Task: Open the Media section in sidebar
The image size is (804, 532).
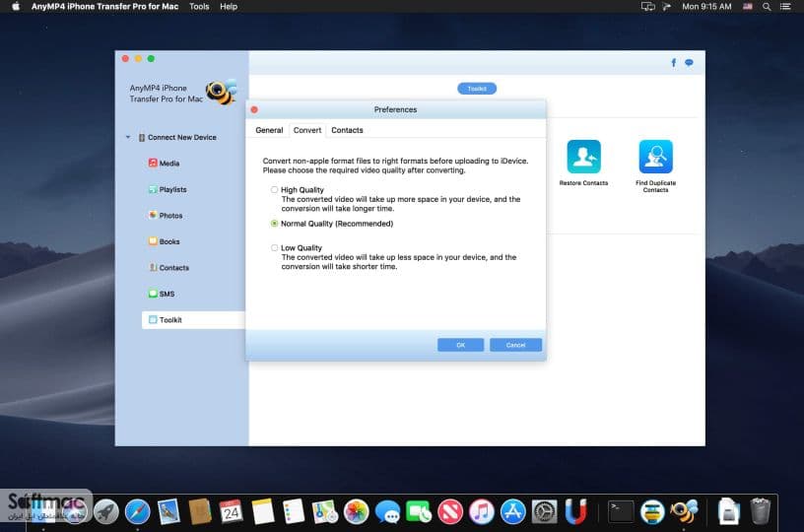Action: pyautogui.click(x=165, y=163)
